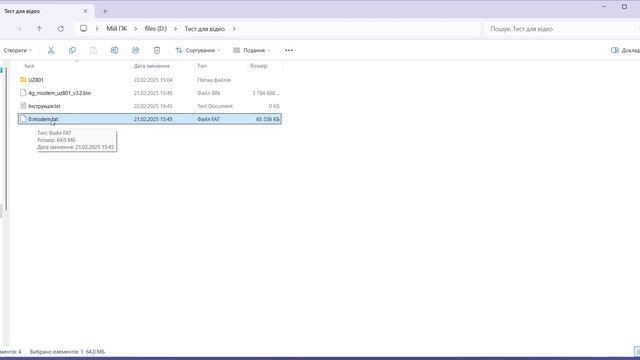
Task: Sort by the Дата змінення column header
Action: pyautogui.click(x=151, y=66)
